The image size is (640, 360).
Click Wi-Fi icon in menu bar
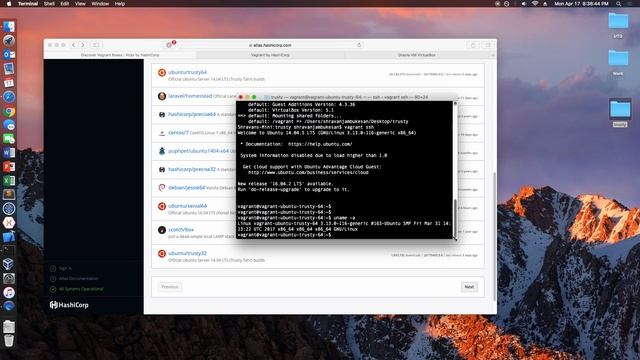click(x=535, y=4)
